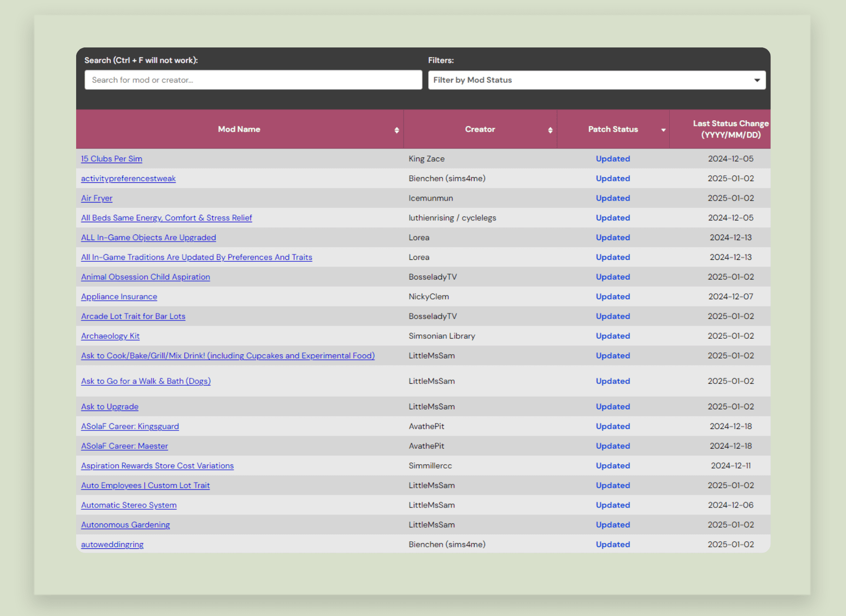The image size is (846, 616).
Task: Open Ask to Go for a Walk link
Action: click(146, 382)
